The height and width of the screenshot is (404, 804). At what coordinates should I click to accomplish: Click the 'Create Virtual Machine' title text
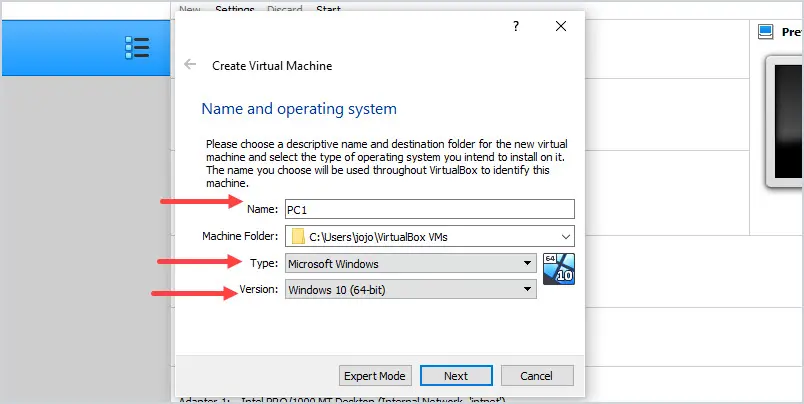[272, 66]
